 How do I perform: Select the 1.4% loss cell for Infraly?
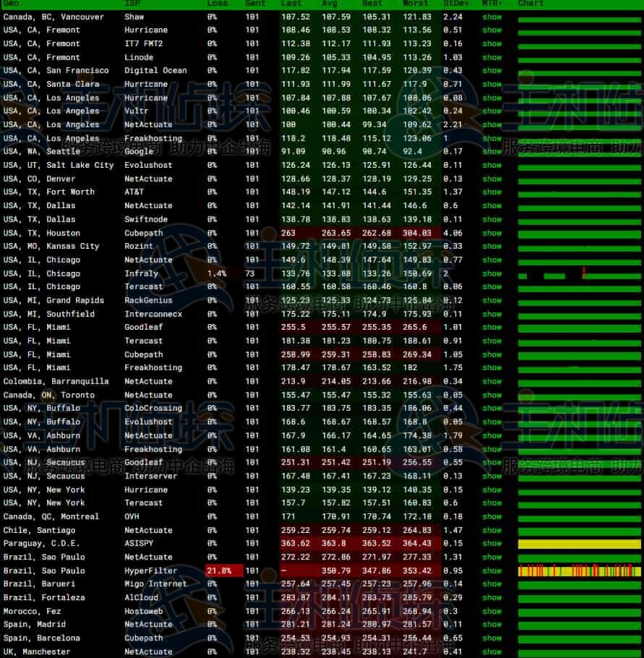pos(217,273)
